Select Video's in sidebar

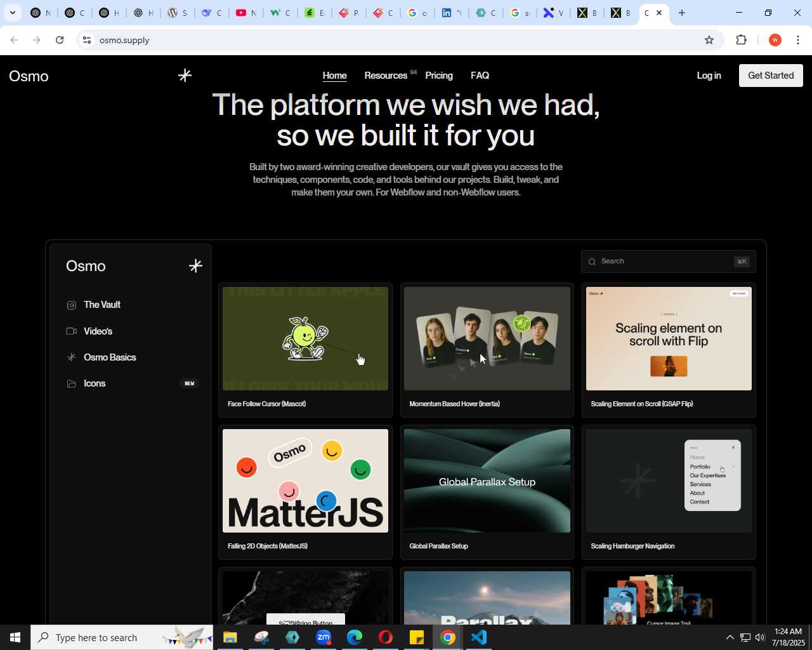click(98, 331)
